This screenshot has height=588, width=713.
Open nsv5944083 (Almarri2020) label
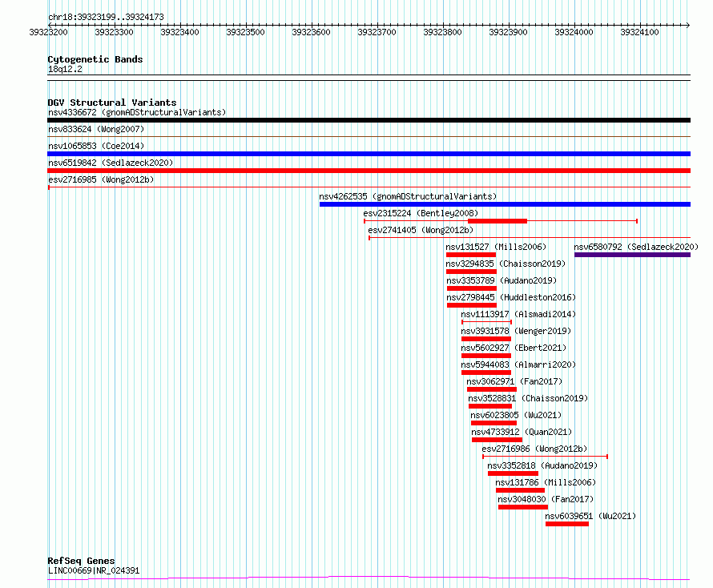click(x=518, y=364)
